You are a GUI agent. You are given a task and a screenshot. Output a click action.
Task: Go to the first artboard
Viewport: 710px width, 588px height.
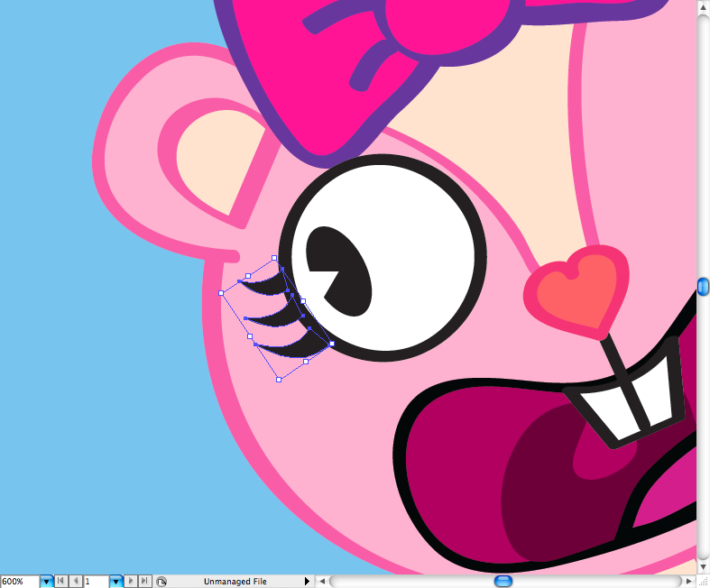60,582
